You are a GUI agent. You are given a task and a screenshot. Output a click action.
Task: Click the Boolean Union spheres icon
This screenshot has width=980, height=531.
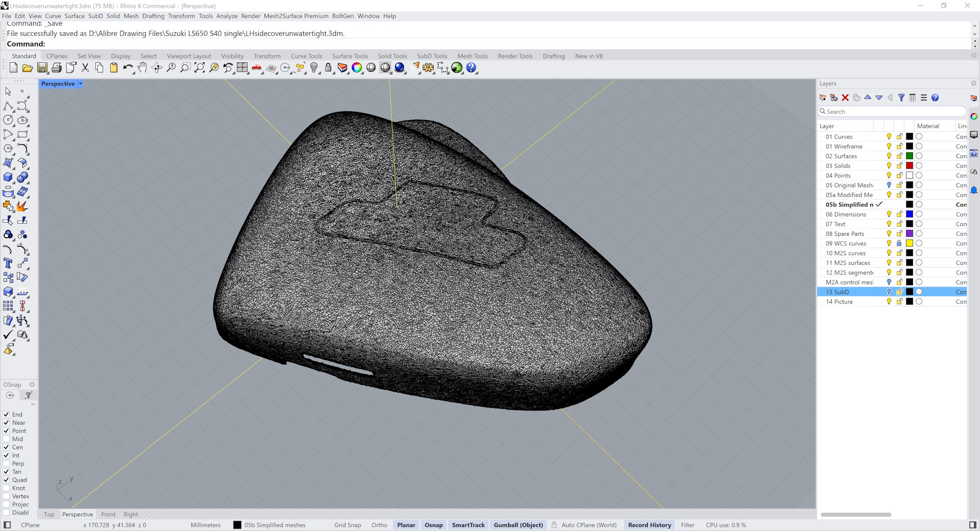click(22, 178)
